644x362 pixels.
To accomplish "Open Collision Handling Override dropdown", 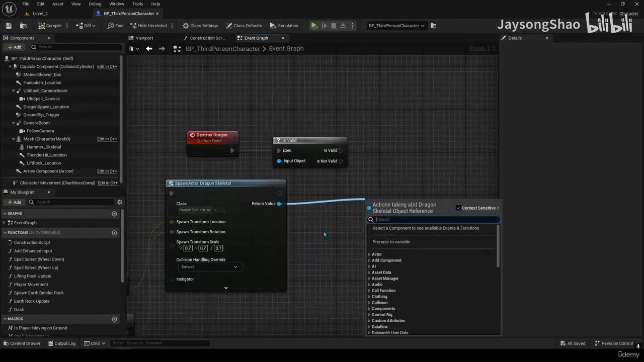I will (209, 267).
